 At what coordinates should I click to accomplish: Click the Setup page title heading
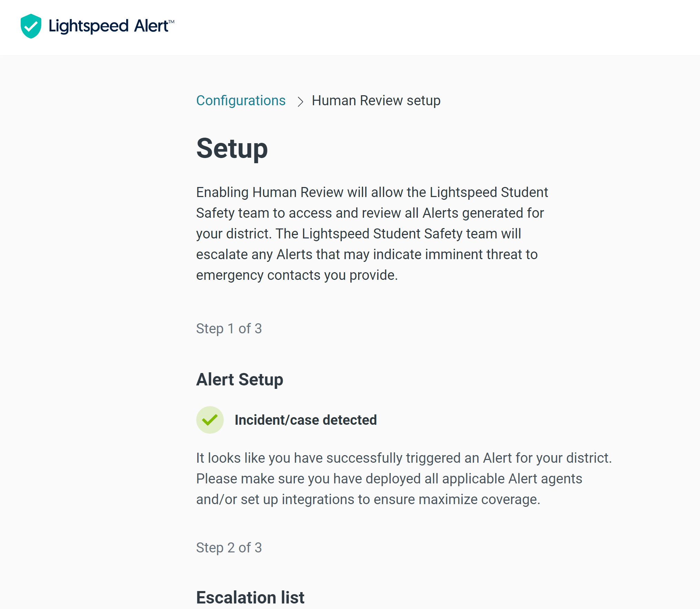click(231, 149)
